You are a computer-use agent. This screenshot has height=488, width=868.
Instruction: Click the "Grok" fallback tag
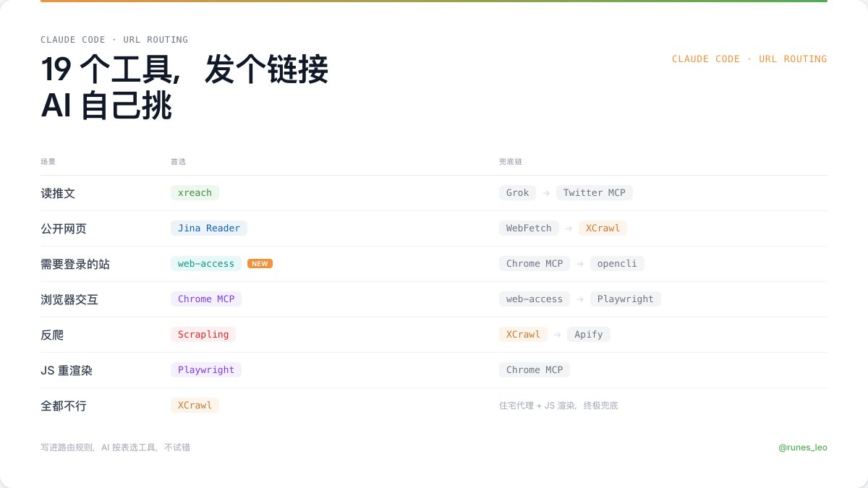click(x=517, y=192)
